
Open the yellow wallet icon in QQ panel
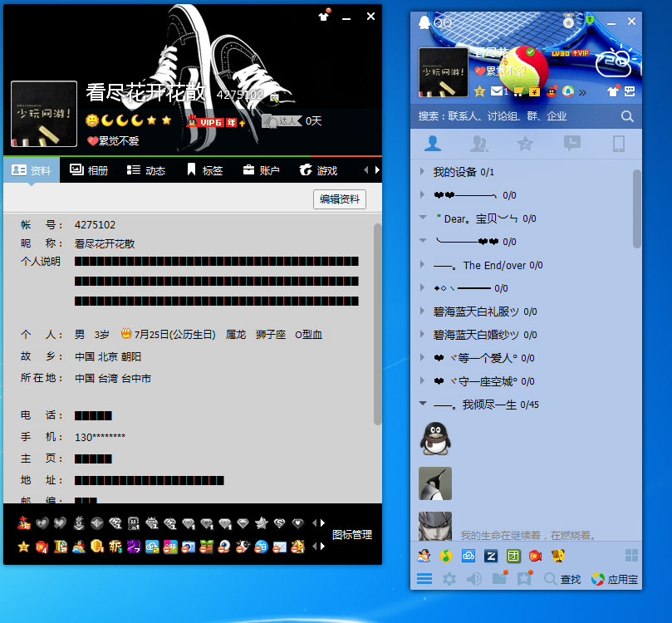tap(534, 91)
